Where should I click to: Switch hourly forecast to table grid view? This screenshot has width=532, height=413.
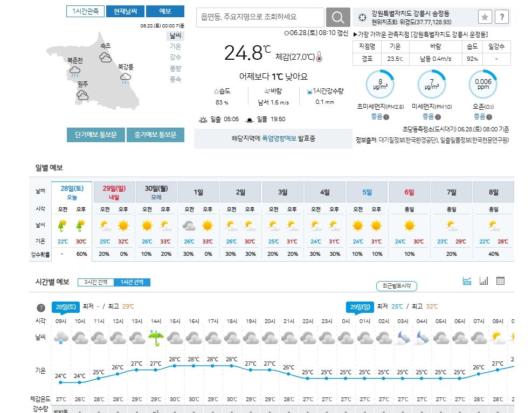pyautogui.click(x=500, y=281)
